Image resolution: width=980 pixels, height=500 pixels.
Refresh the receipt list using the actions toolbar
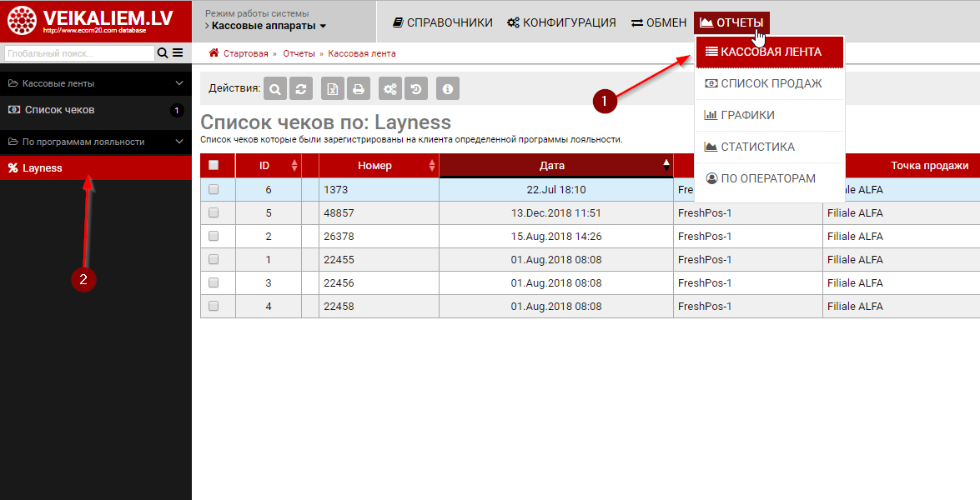301,89
